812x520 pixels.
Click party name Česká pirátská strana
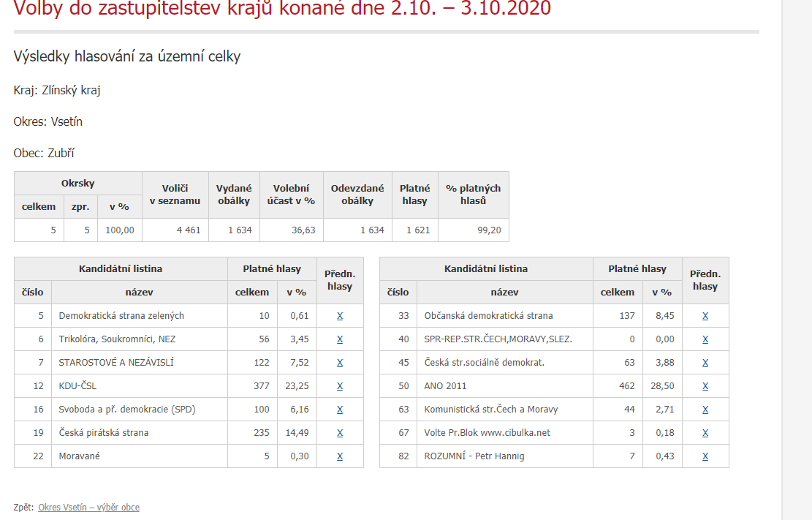[x=104, y=432]
